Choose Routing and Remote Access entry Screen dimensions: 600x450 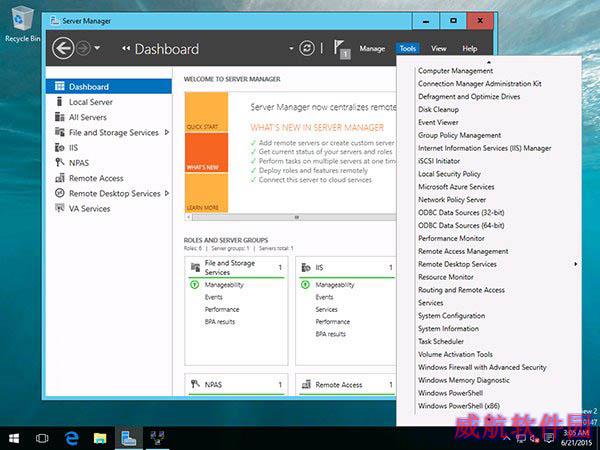pos(461,290)
